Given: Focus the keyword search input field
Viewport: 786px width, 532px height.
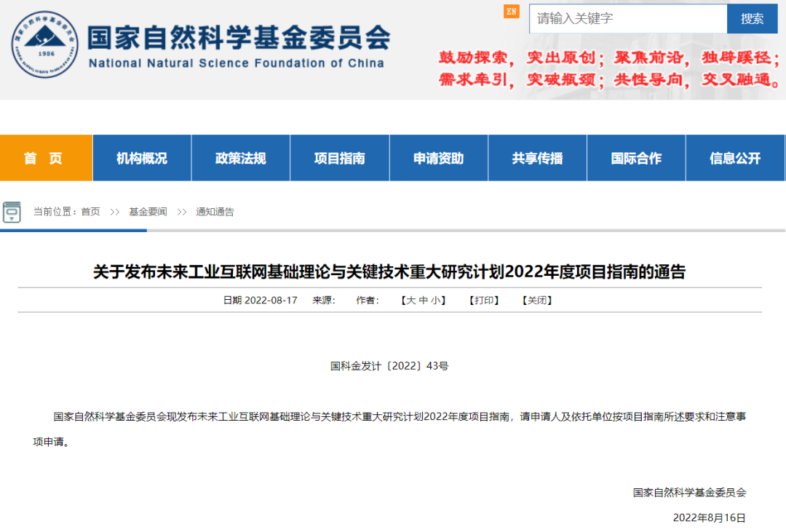Looking at the screenshot, I should coord(628,18).
